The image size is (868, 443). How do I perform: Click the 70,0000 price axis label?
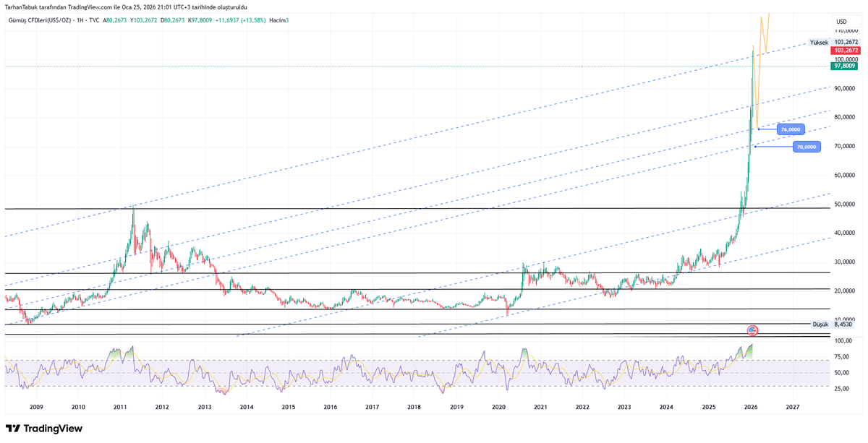(846, 147)
